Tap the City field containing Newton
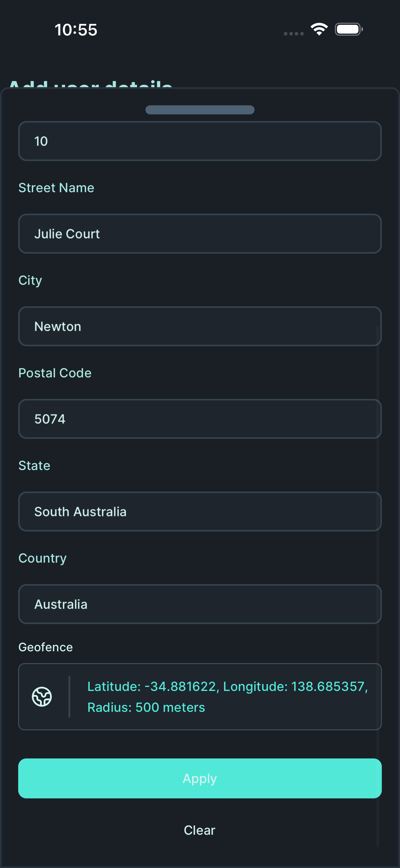The height and width of the screenshot is (868, 400). [200, 326]
